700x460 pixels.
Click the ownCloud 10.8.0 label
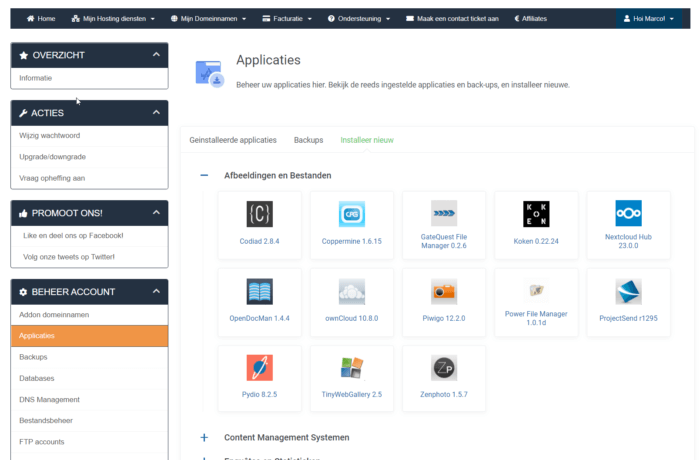pyautogui.click(x=352, y=318)
